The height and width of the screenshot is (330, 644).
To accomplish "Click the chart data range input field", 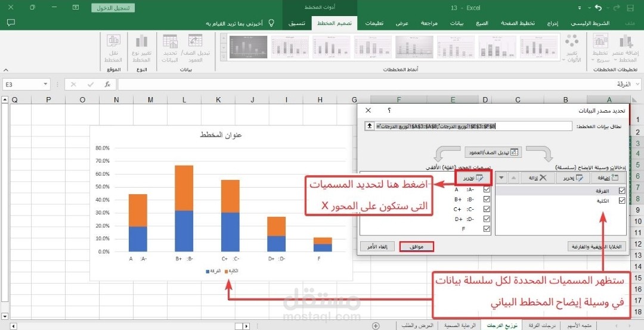I will [474, 126].
